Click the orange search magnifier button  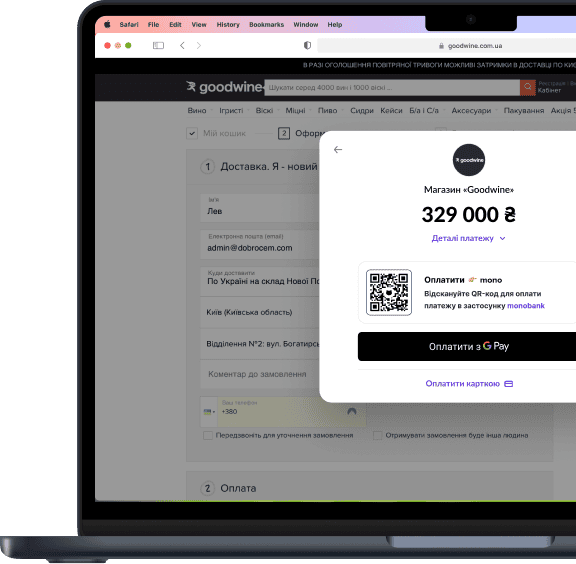(528, 87)
